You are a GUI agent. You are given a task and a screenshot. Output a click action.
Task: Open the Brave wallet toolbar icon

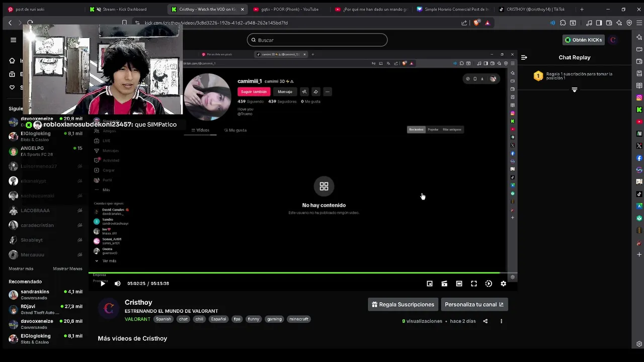[x=609, y=23]
